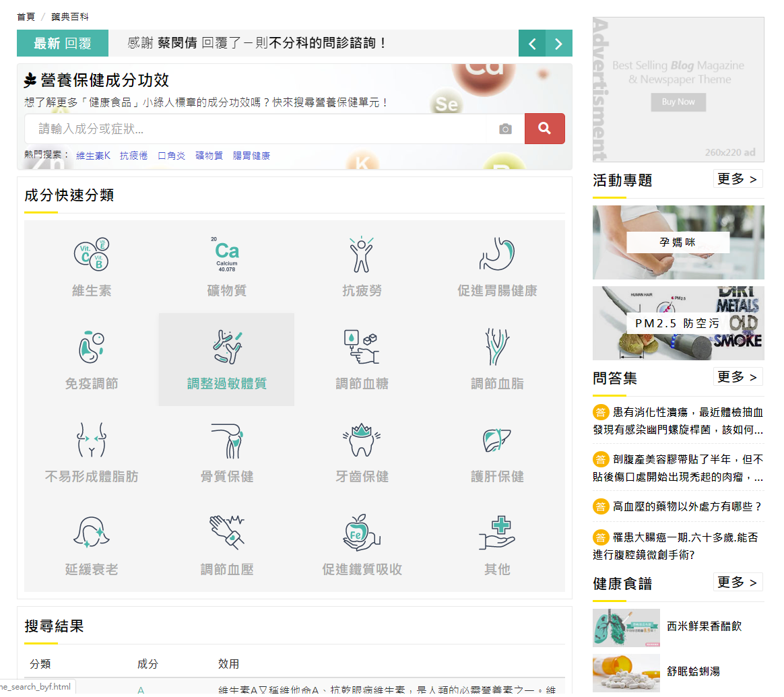
Task: Open the 促進鐵質吸收 iron apple icon
Action: [362, 533]
